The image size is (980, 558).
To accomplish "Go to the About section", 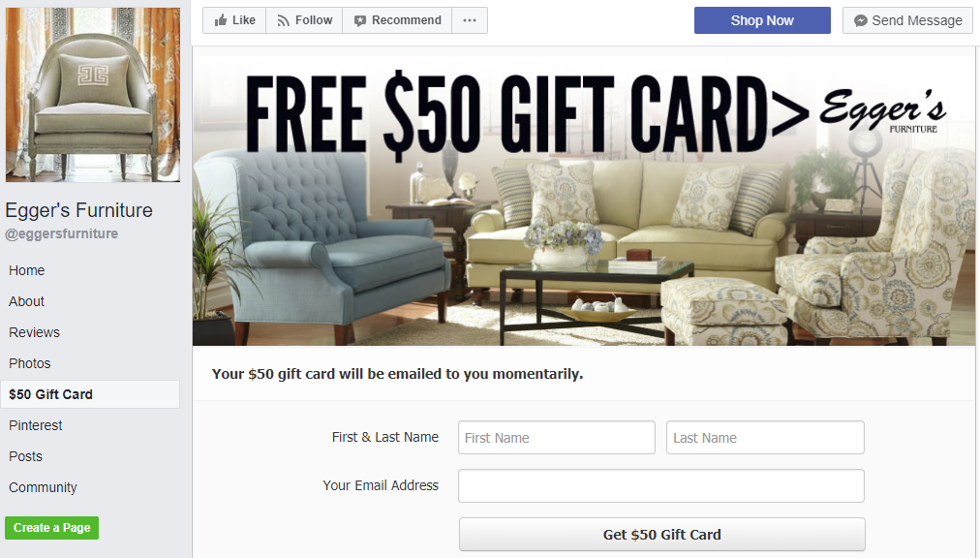I will click(26, 301).
